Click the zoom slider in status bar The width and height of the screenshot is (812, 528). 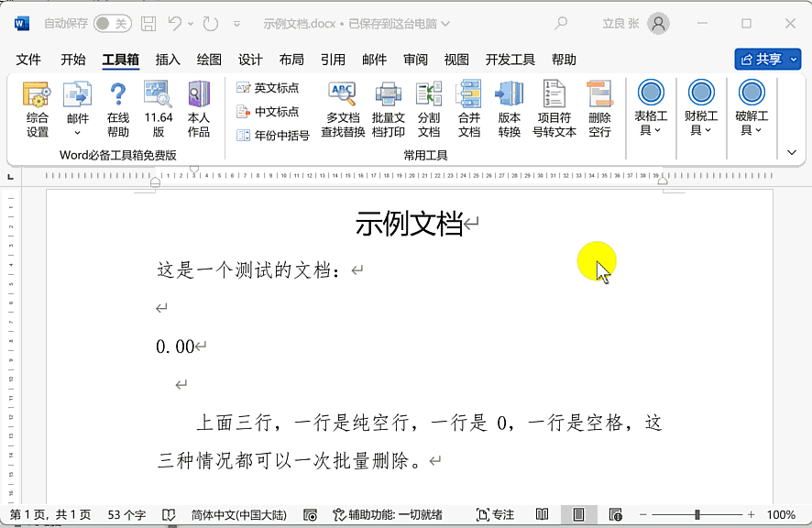coord(697,514)
